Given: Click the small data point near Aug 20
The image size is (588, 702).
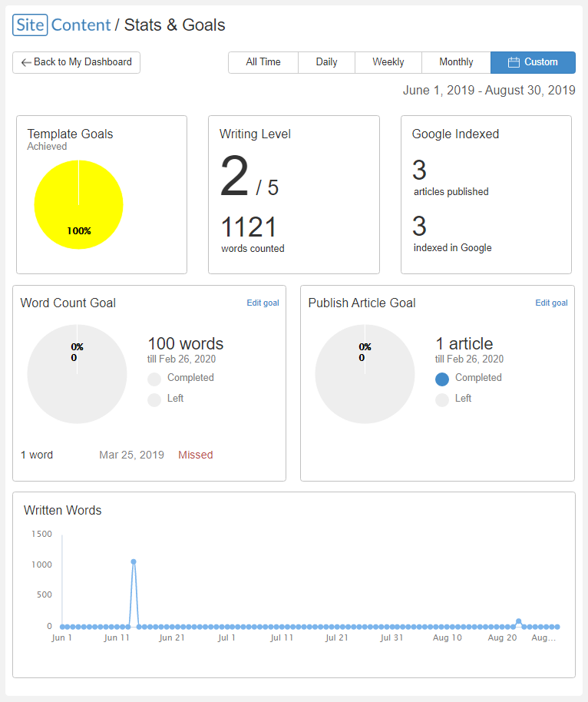Looking at the screenshot, I should pos(519,621).
